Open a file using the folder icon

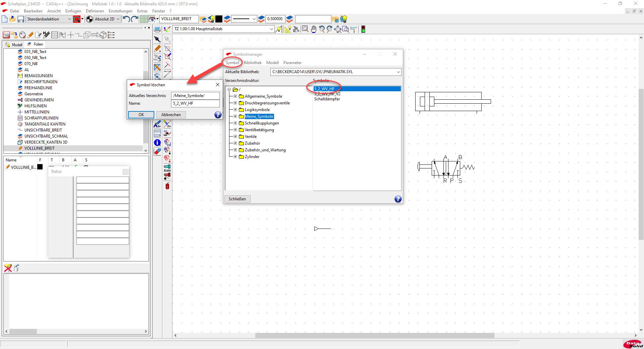13,19
